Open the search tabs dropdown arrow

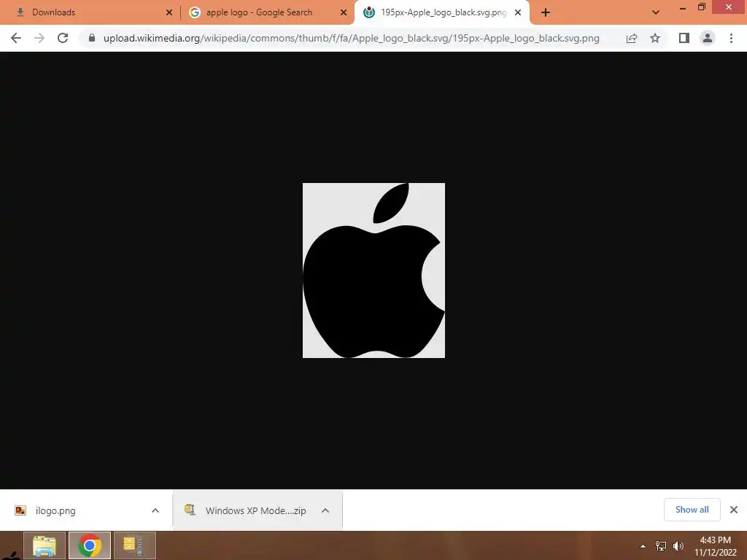pos(656,12)
